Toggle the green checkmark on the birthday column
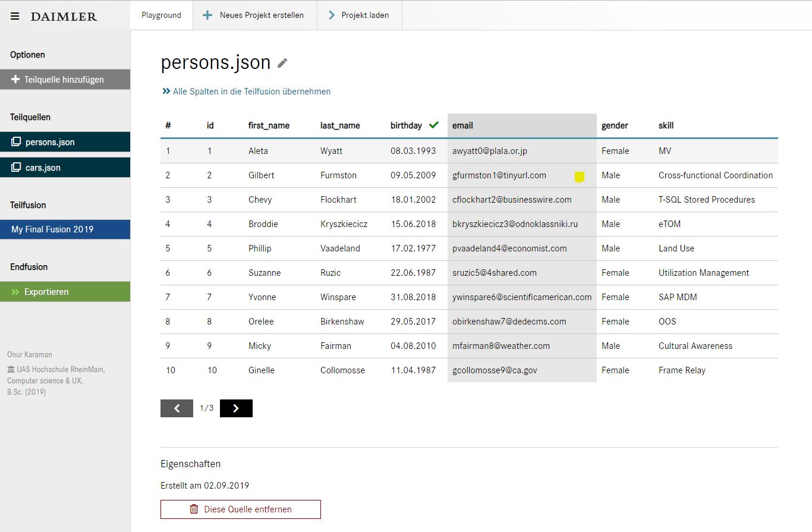This screenshot has width=812, height=532. (433, 125)
